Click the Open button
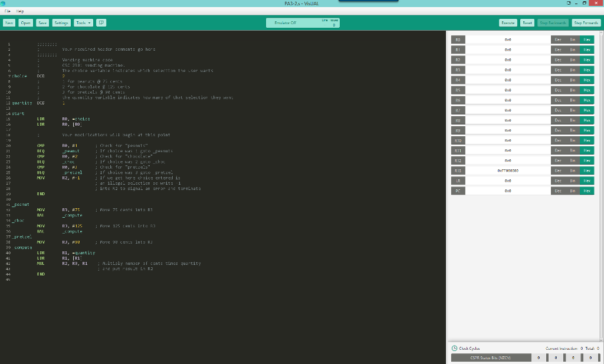 coord(25,22)
